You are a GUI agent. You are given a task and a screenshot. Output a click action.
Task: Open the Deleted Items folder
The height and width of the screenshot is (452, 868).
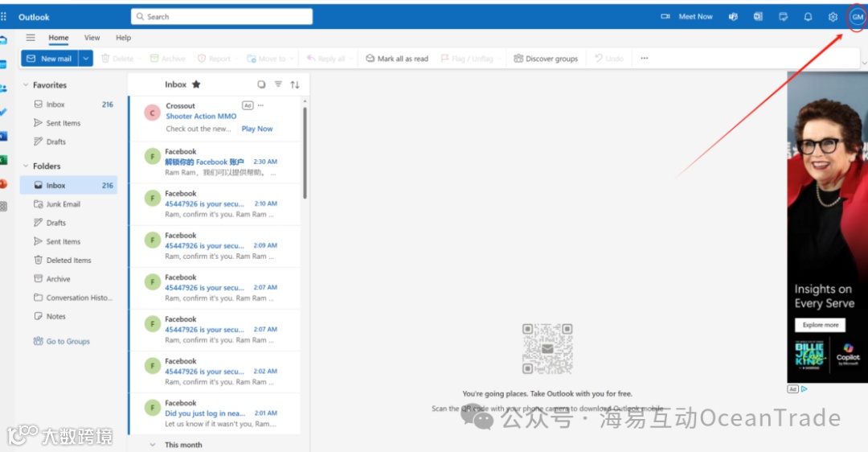[x=69, y=260]
